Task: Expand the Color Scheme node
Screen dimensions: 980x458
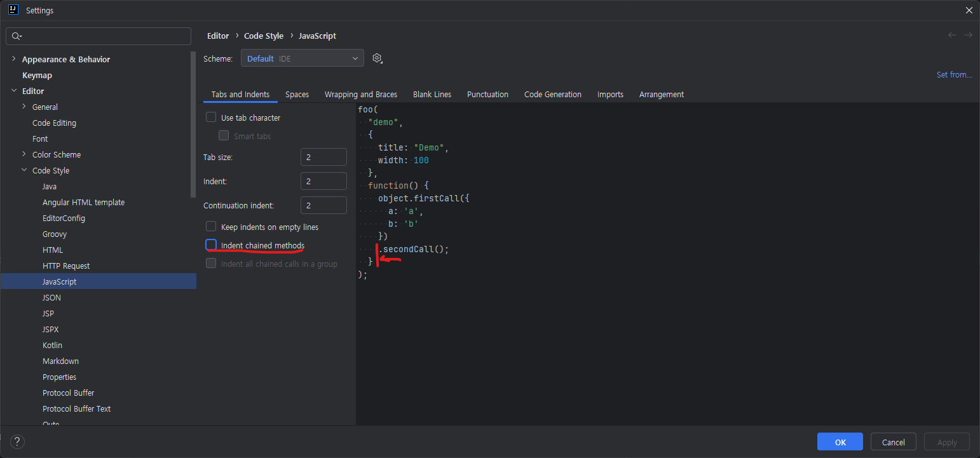Action: [x=24, y=154]
